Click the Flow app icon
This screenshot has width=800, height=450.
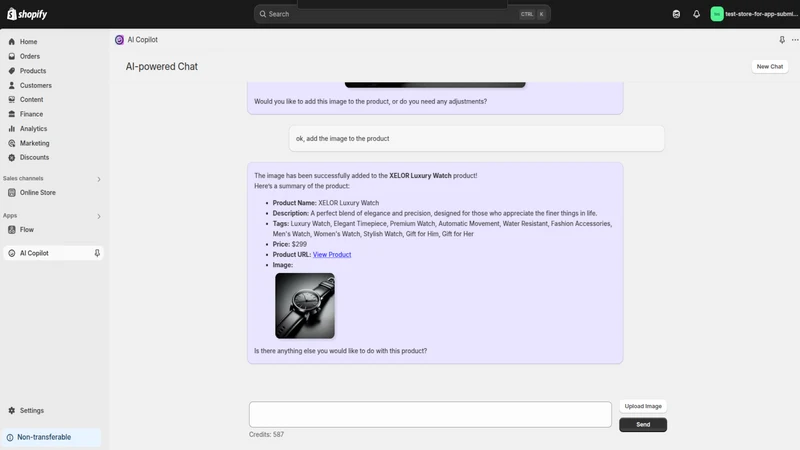point(12,230)
